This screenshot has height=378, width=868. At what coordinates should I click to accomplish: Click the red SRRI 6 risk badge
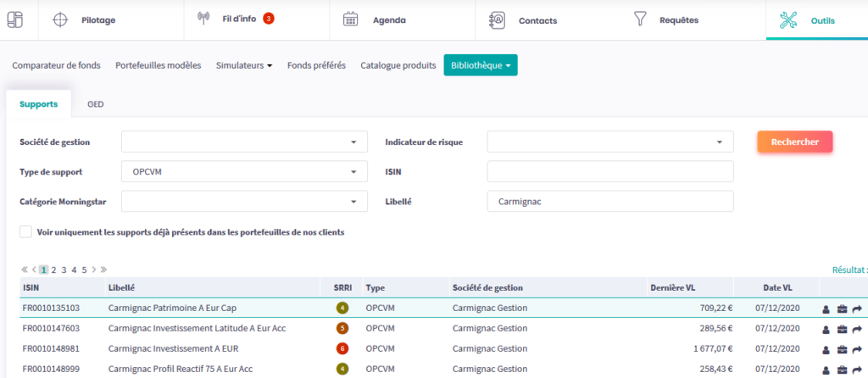(x=342, y=349)
